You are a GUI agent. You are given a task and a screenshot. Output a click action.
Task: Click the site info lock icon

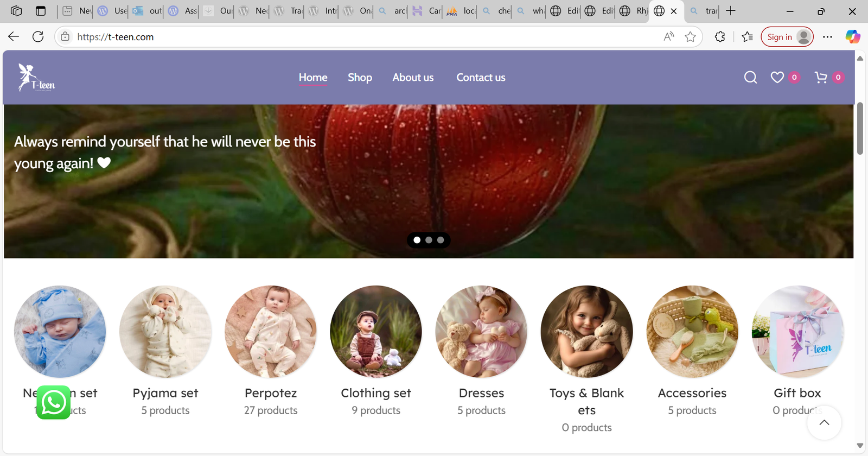[x=65, y=37]
